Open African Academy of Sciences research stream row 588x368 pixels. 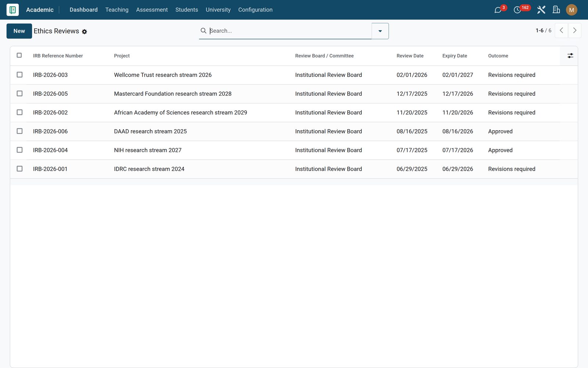point(294,113)
